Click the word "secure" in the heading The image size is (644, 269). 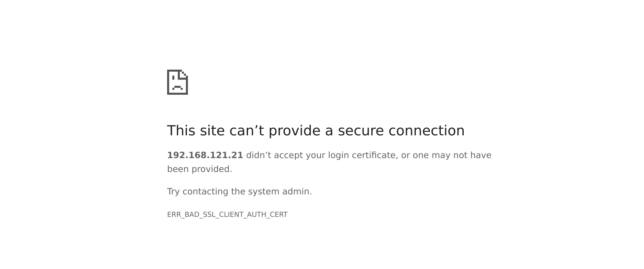tap(361, 131)
